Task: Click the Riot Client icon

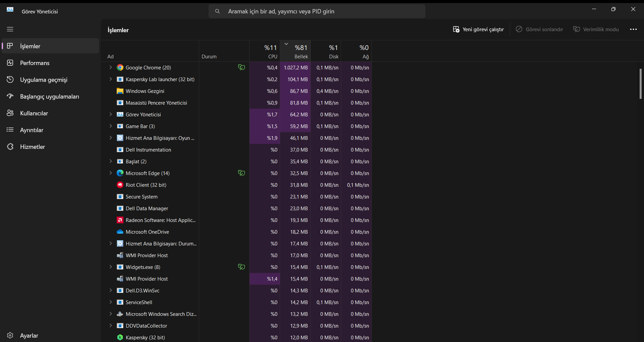Action: pos(120,185)
